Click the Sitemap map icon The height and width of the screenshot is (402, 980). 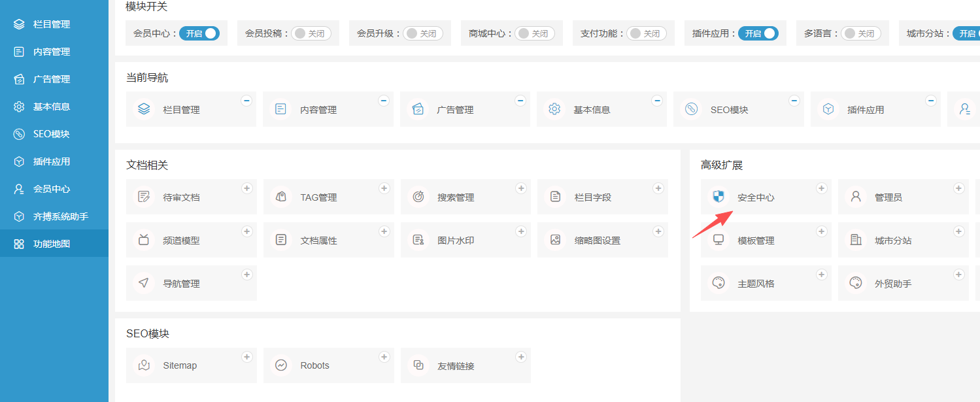coord(144,365)
